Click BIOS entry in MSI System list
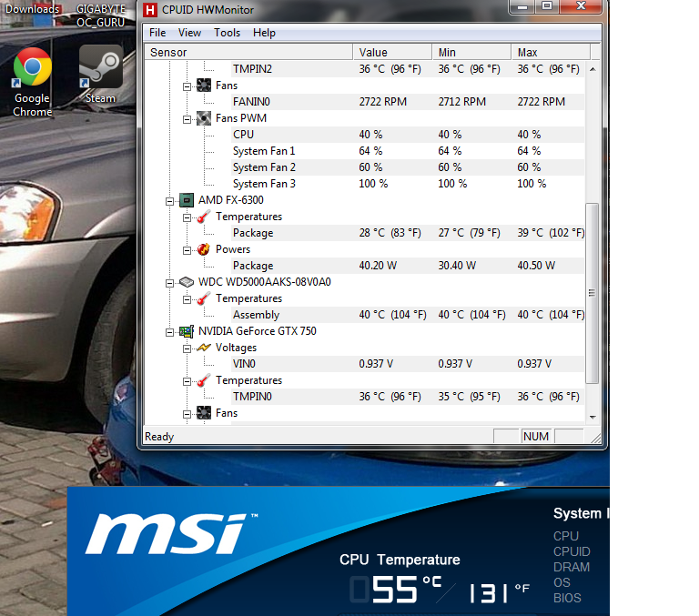Image resolution: width=699 pixels, height=616 pixels. [567, 598]
